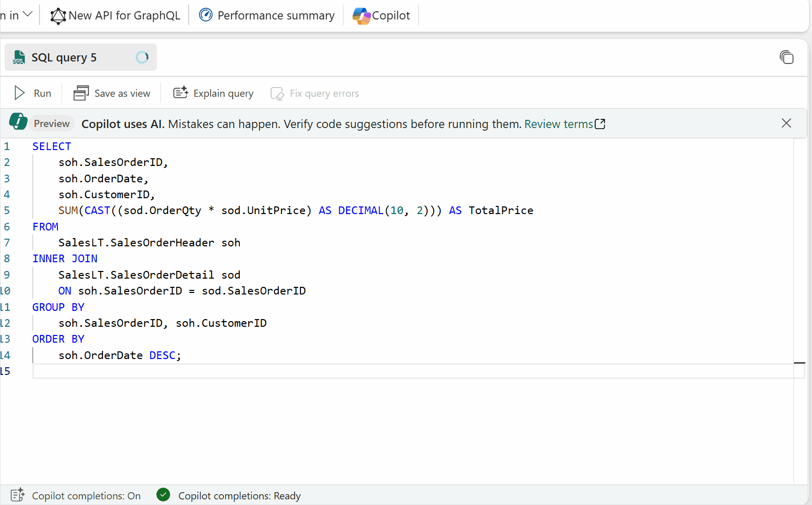This screenshot has height=505, width=812.
Task: Toggle Copilot completions: On in status bar
Action: click(x=86, y=496)
